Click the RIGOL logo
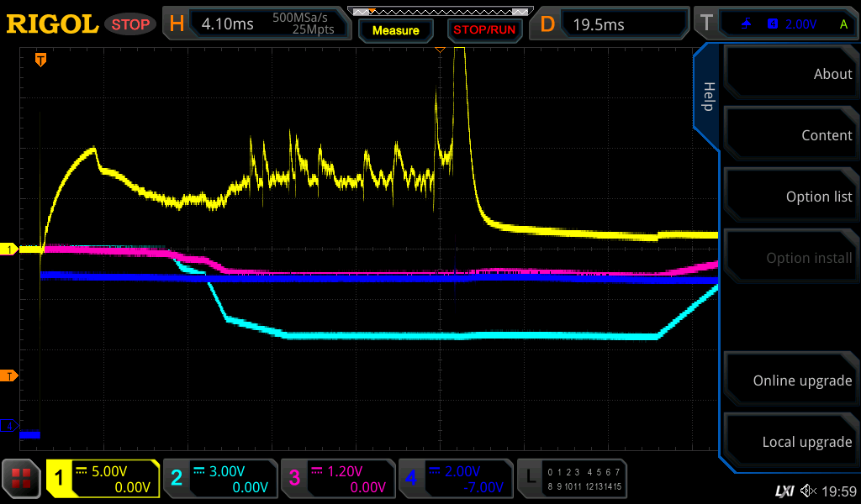 pos(52,24)
